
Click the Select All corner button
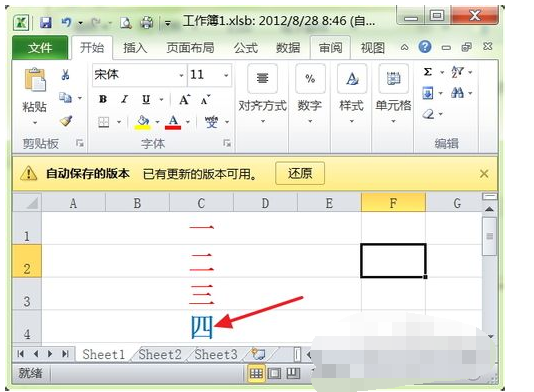pos(27,202)
